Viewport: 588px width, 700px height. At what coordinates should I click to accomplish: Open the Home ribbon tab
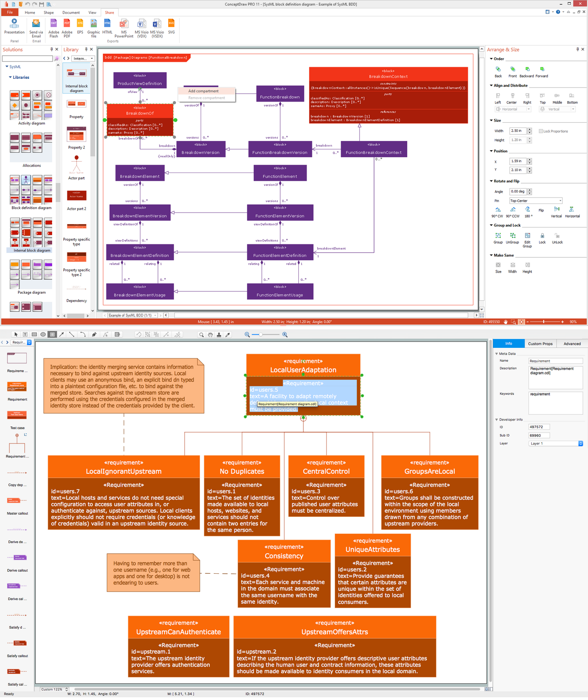pos(30,13)
